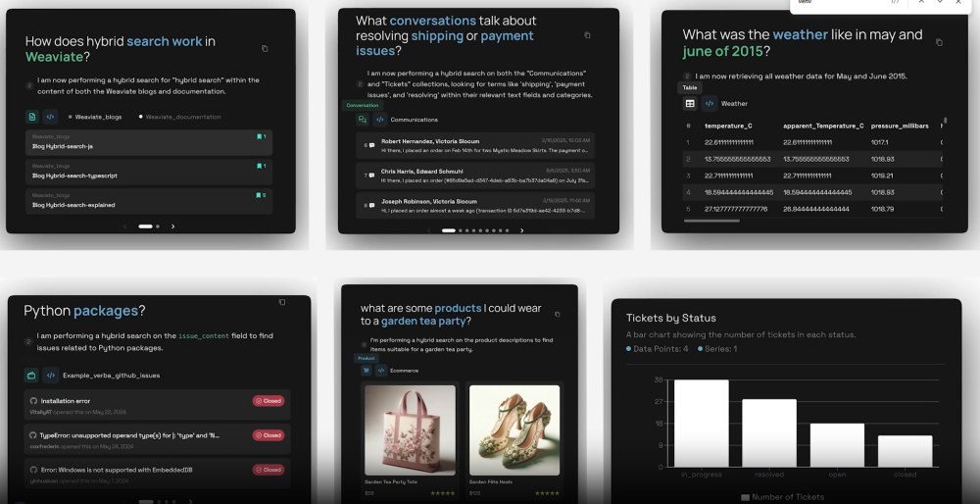Viewport: 980px width, 504px height.
Task: Open the Garden Tea Party Tote image
Action: click(410, 430)
